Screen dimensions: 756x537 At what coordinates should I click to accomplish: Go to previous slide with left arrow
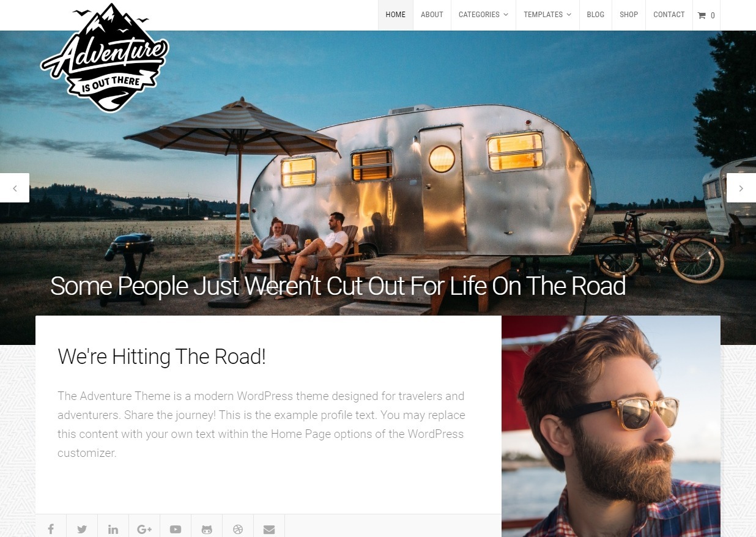(15, 188)
